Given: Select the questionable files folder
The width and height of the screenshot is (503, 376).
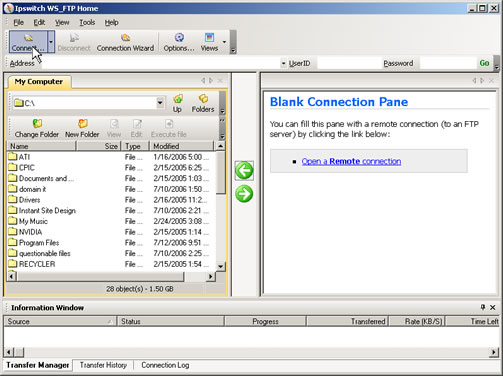Looking at the screenshot, I should [40, 253].
